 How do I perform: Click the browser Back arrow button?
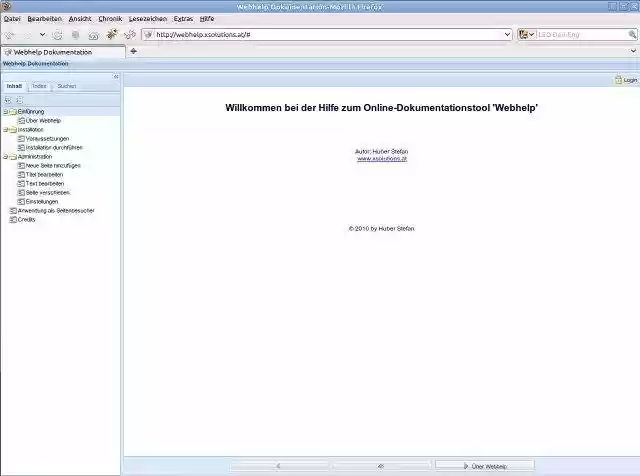[x=10, y=35]
